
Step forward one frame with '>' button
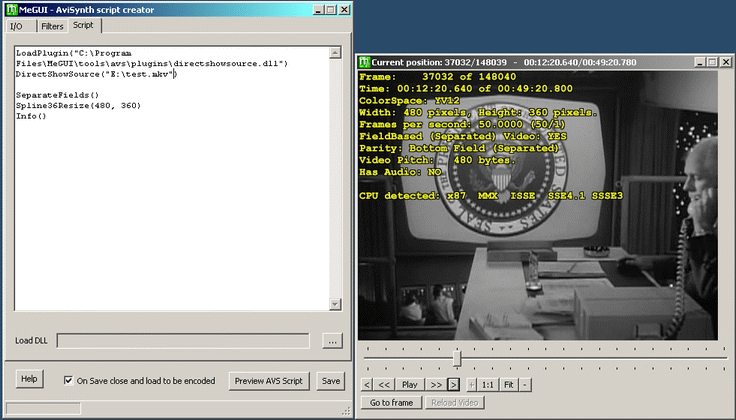tap(453, 385)
